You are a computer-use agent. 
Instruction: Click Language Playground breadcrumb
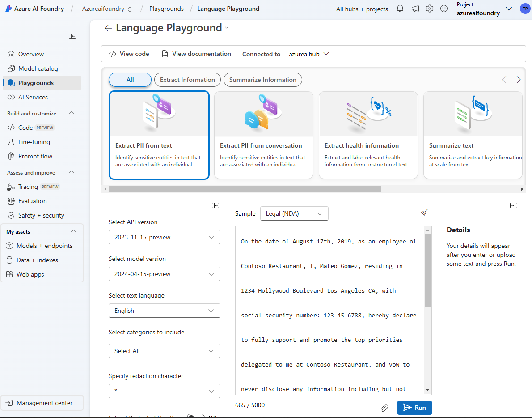tap(228, 9)
